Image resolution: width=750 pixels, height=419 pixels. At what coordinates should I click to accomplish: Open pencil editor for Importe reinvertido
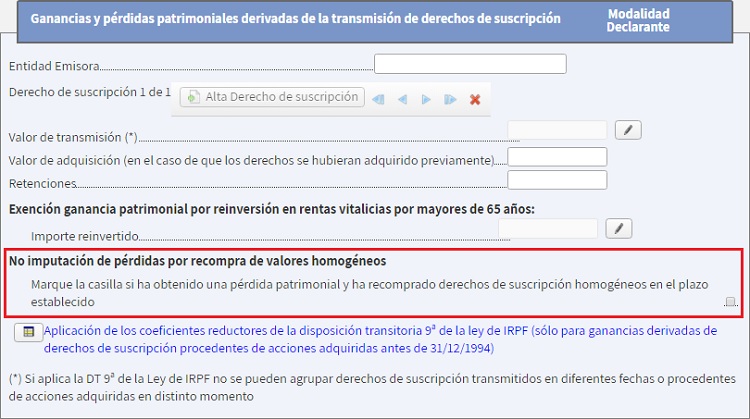618,229
